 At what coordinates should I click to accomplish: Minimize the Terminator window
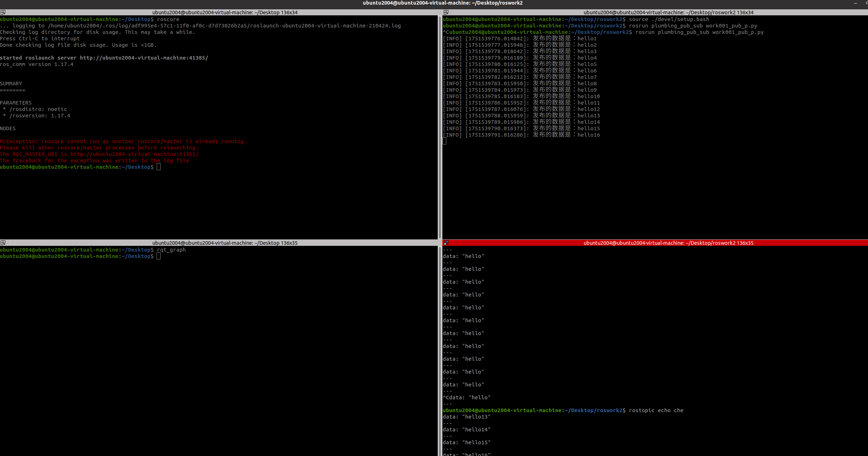tap(856, 3)
